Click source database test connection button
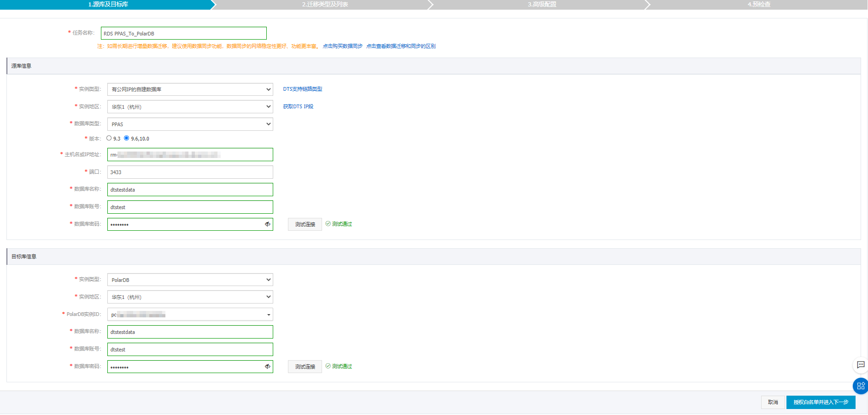Viewport: 868px width, 415px height. coord(305,224)
